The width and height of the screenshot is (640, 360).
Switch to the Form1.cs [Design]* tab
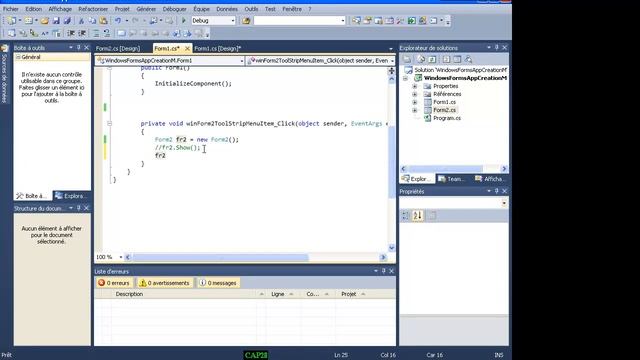coord(218,48)
